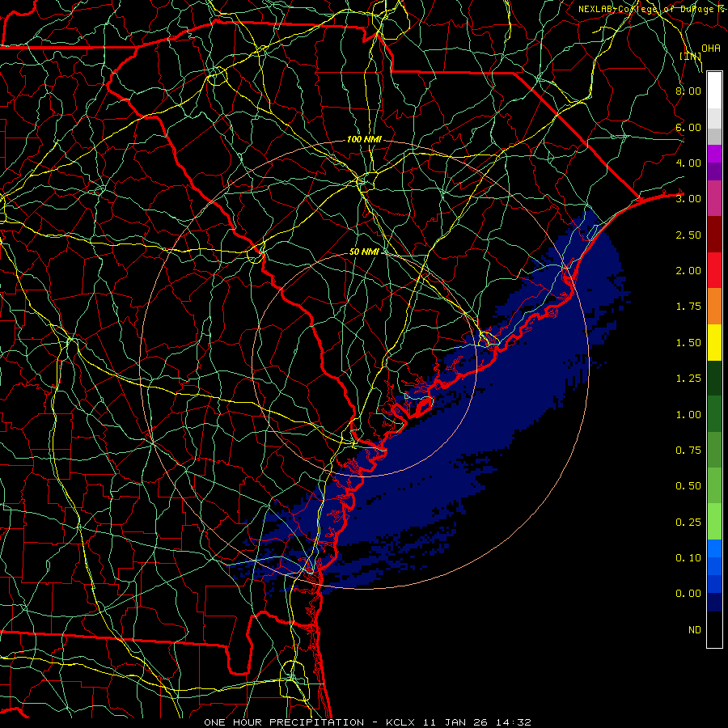Click the 0.10 scale label
Viewport: 728px width, 728px height.
click(x=688, y=558)
